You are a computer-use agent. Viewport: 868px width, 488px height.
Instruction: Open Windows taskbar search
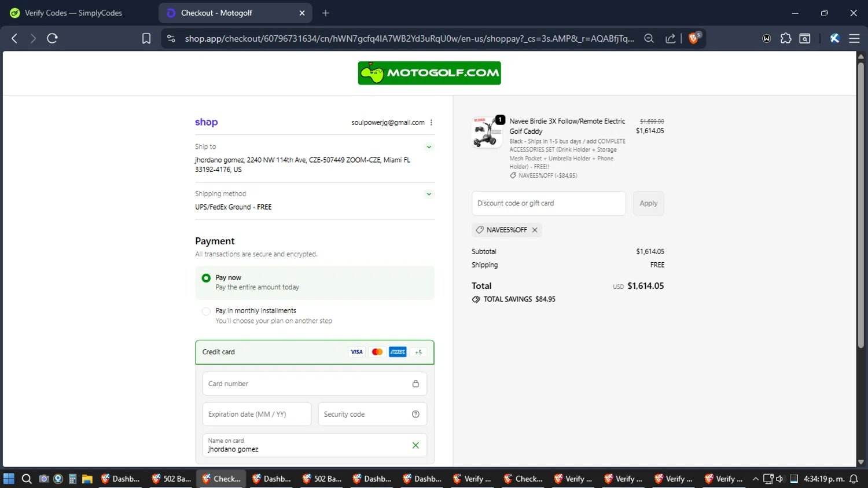click(27, 479)
